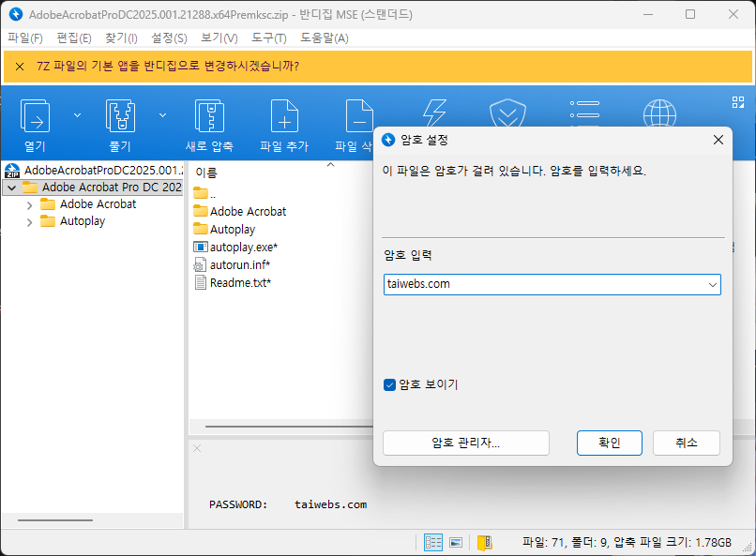This screenshot has height=556, width=756.
Task: Click the PASSWORD: taiwebs.com comment text
Action: 288,504
